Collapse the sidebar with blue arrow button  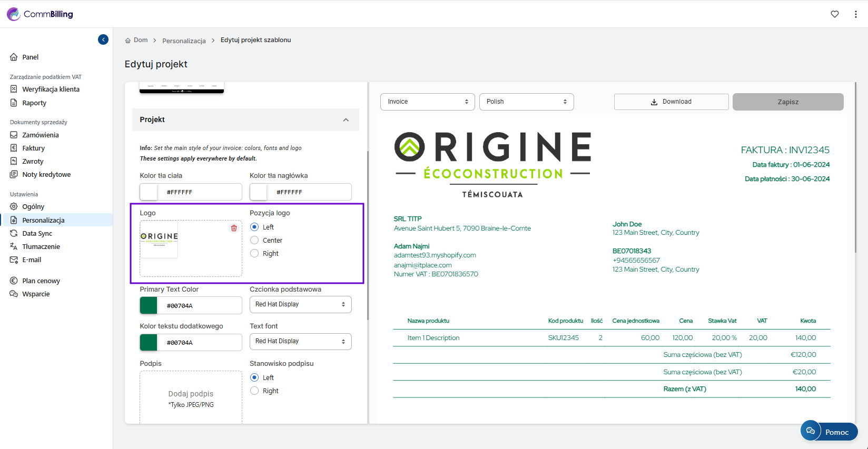pyautogui.click(x=103, y=39)
